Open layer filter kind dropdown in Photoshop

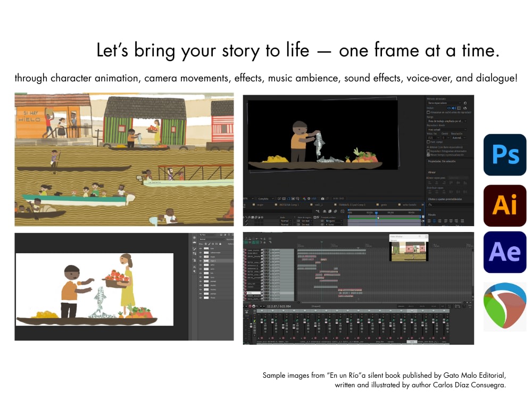pyautogui.click(x=208, y=235)
